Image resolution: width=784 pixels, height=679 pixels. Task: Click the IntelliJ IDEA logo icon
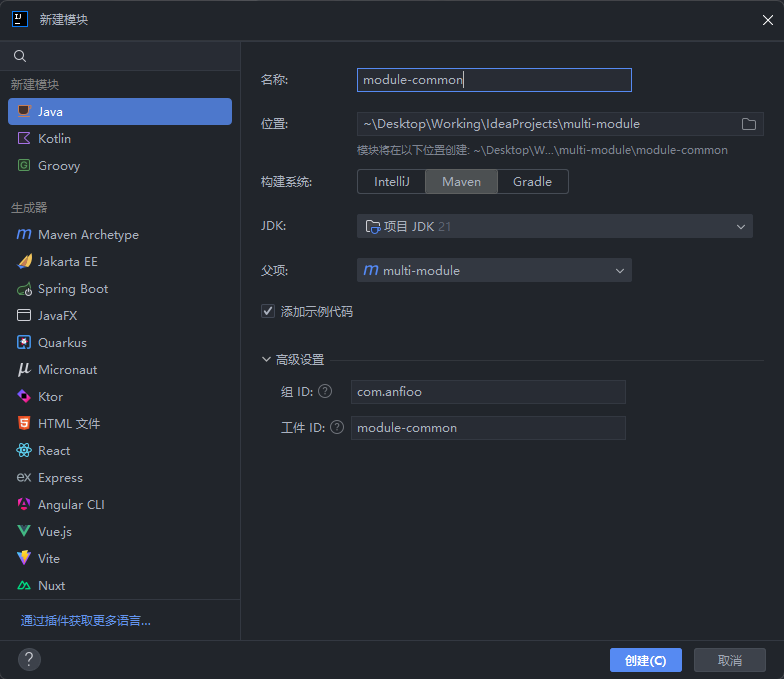point(20,20)
